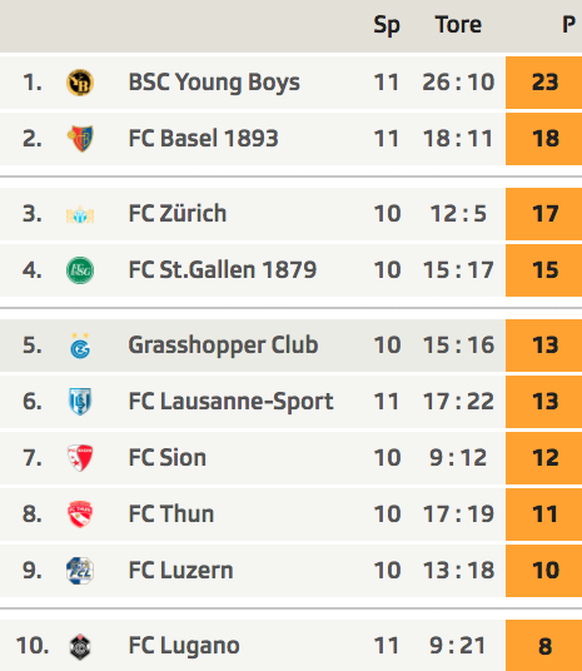
Task: Click the FC Basel 1893 crest icon
Action: 80,139
